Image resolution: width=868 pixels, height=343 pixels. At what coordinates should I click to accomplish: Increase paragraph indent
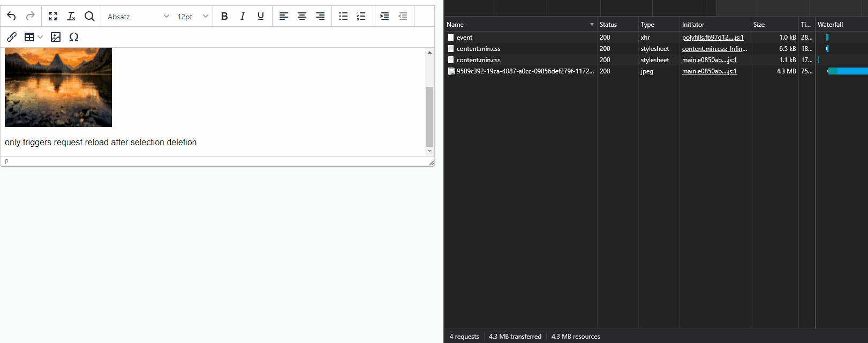point(384,16)
